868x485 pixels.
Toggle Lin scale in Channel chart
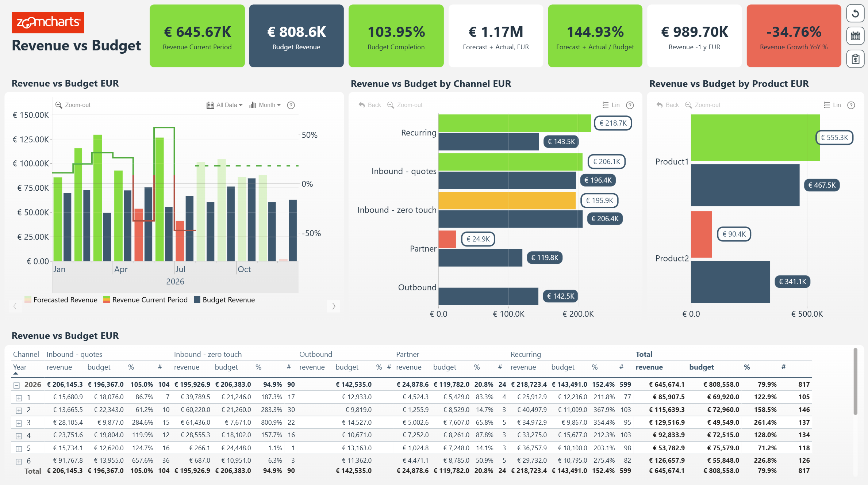tap(611, 105)
